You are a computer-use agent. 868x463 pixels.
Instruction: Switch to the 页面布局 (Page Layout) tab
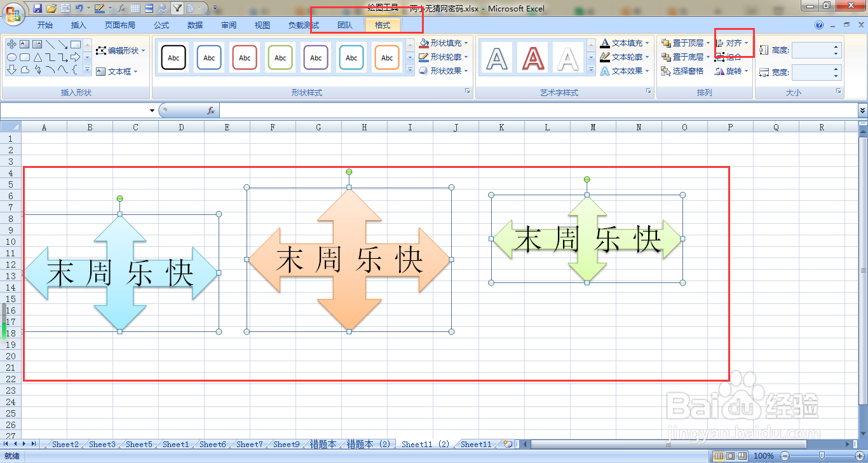[x=120, y=25]
